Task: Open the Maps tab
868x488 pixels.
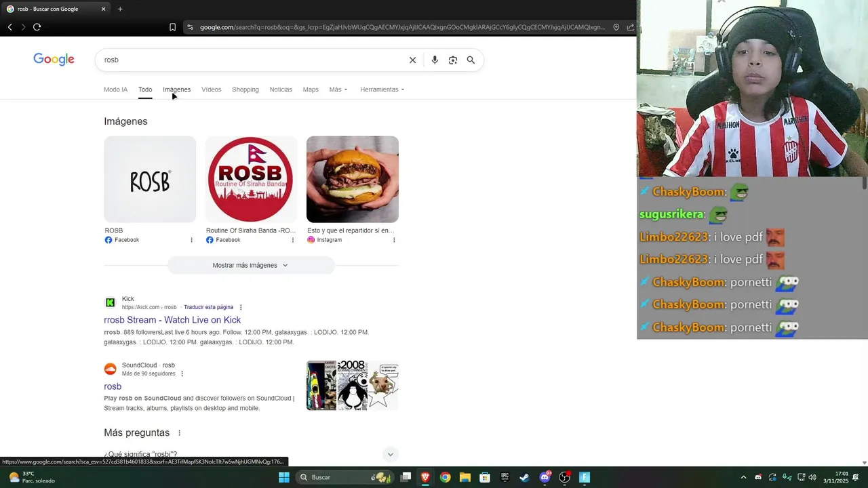Action: point(311,89)
